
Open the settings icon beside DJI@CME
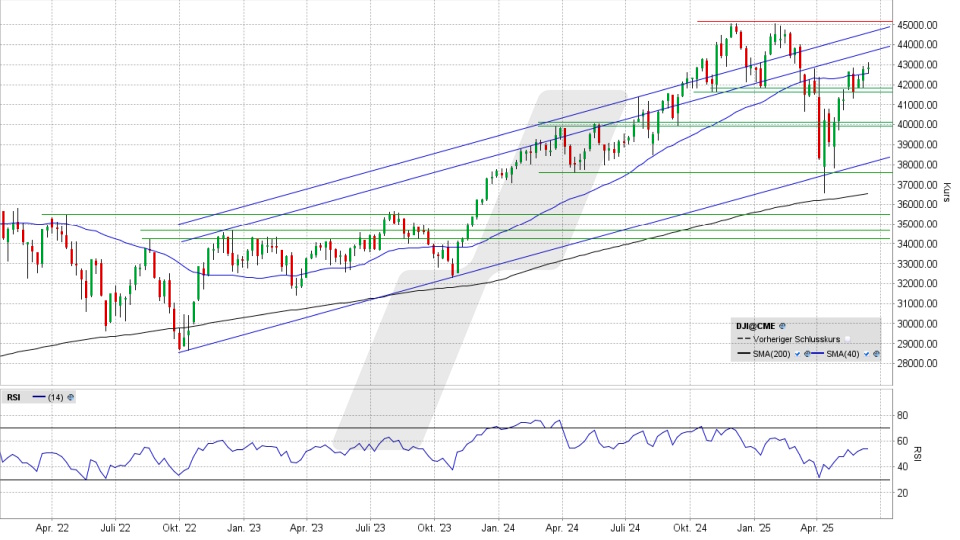coord(782,326)
